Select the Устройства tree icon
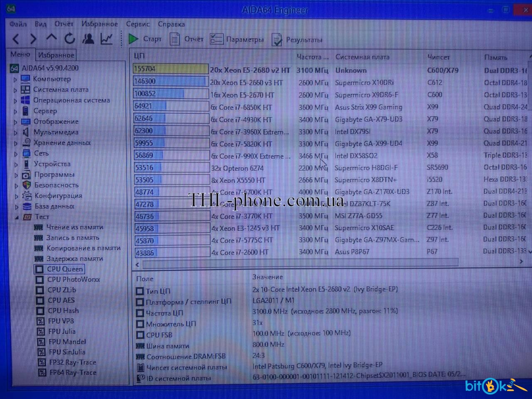This screenshot has height=399, width=532. coord(26,164)
